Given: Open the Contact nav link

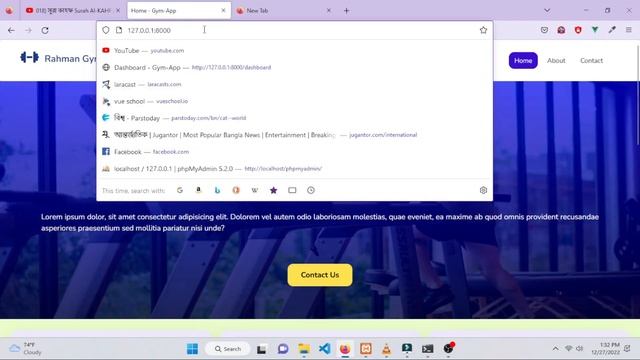Looking at the screenshot, I should click(x=591, y=60).
